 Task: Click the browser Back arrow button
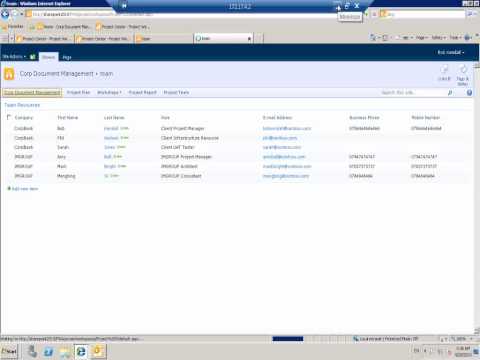(x=5, y=14)
